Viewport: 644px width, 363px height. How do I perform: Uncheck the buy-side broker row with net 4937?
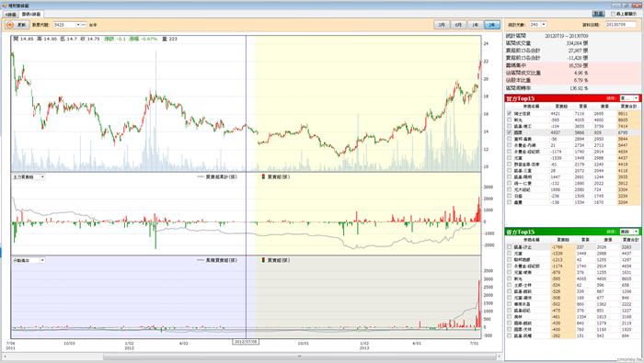click(510, 132)
